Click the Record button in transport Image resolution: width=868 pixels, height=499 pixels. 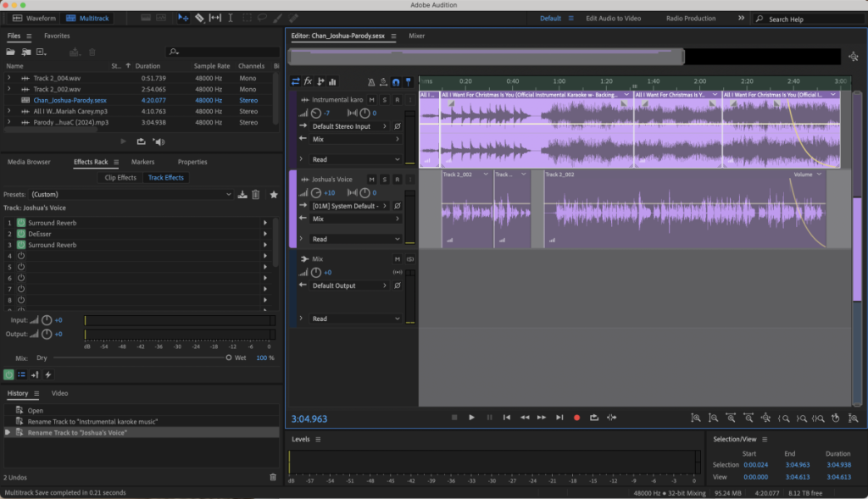click(x=576, y=418)
